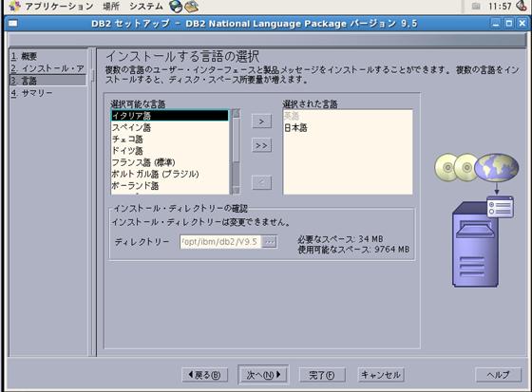Select イタリア語 in available languages

[x=170, y=116]
